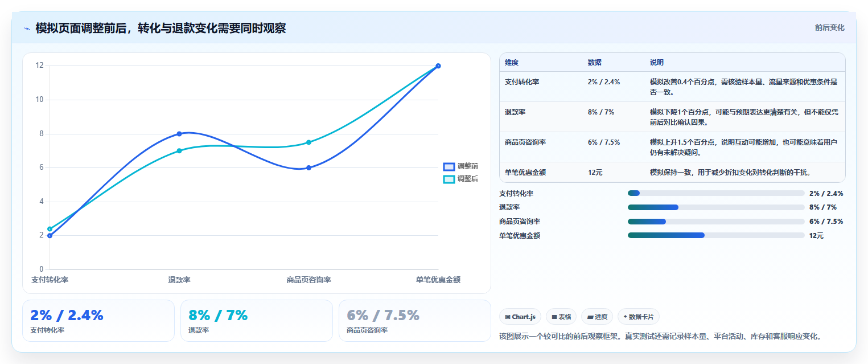Click the footer note starting with 该图展示
868x364 pixels.
[660, 337]
